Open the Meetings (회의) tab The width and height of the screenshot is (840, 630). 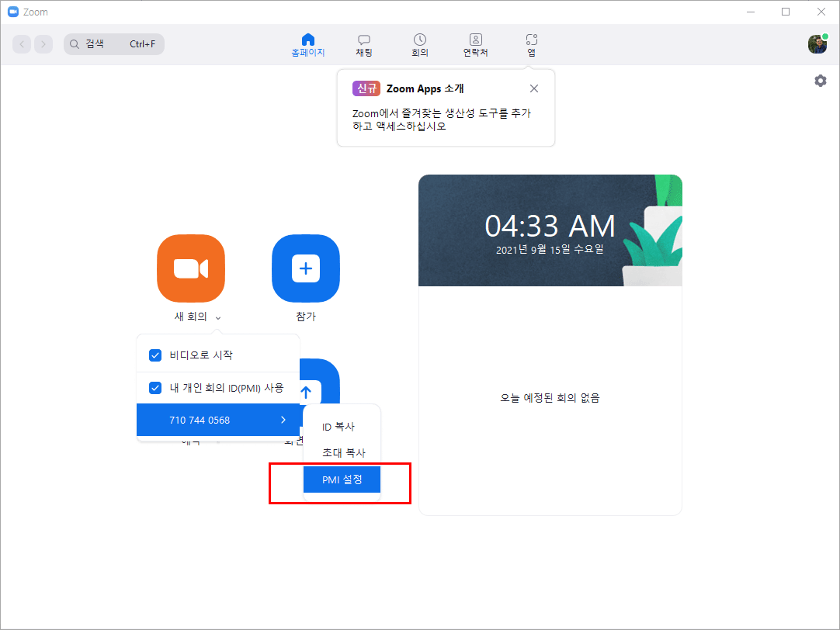420,45
